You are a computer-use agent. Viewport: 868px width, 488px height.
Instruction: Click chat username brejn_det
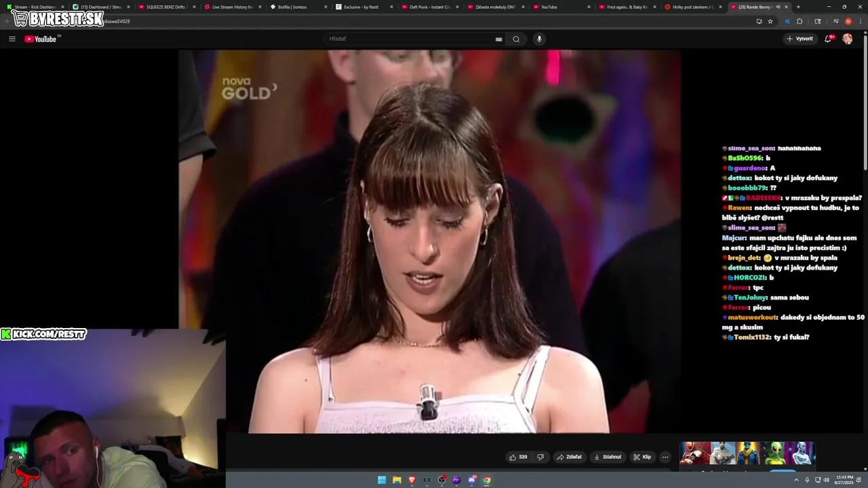tap(744, 258)
